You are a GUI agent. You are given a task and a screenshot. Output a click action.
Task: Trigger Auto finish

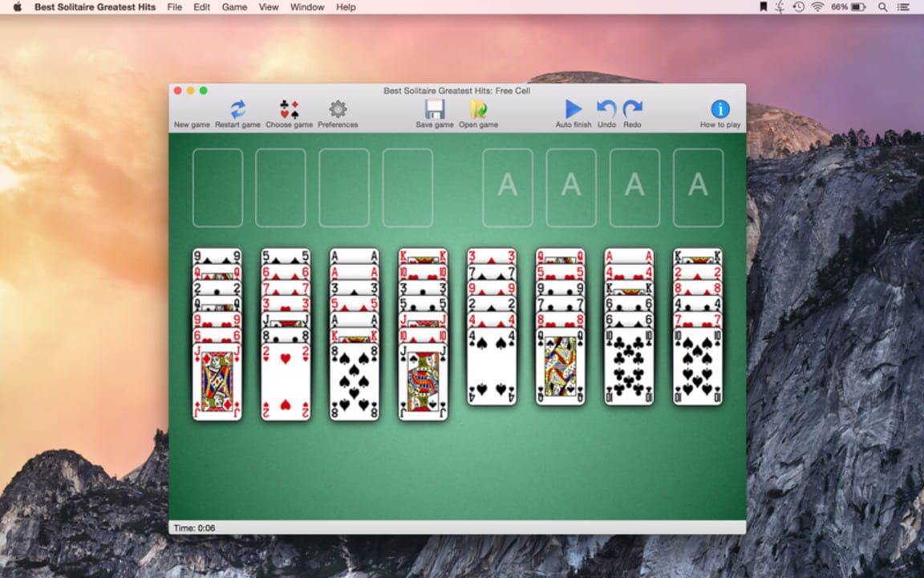(x=573, y=108)
